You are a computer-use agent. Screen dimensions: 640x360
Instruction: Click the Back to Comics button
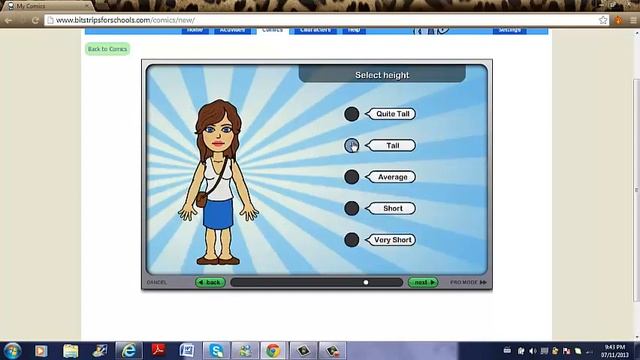tap(107, 49)
